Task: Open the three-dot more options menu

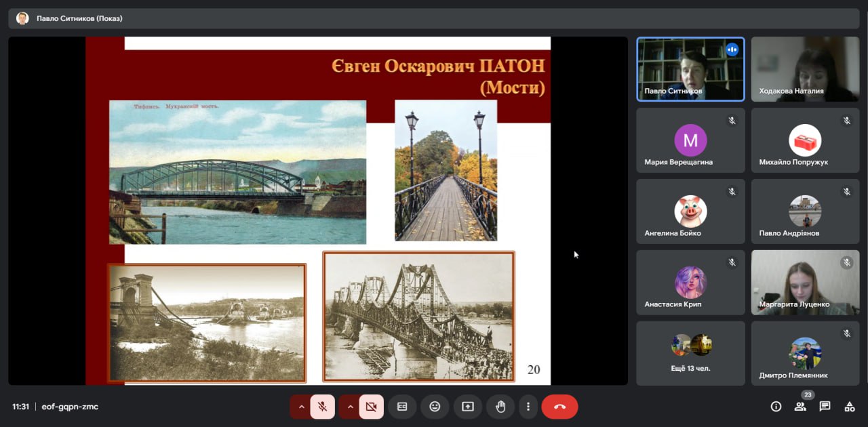Action: tap(528, 407)
